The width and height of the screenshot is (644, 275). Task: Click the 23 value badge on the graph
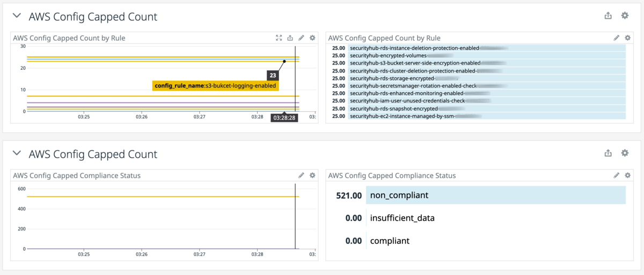click(273, 76)
